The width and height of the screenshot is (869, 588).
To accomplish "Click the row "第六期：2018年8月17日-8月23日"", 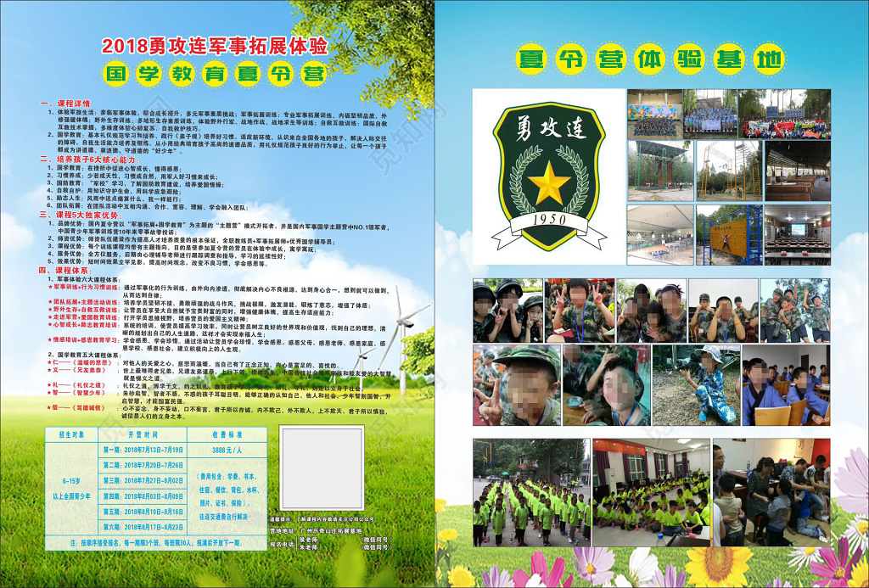I will click(143, 526).
